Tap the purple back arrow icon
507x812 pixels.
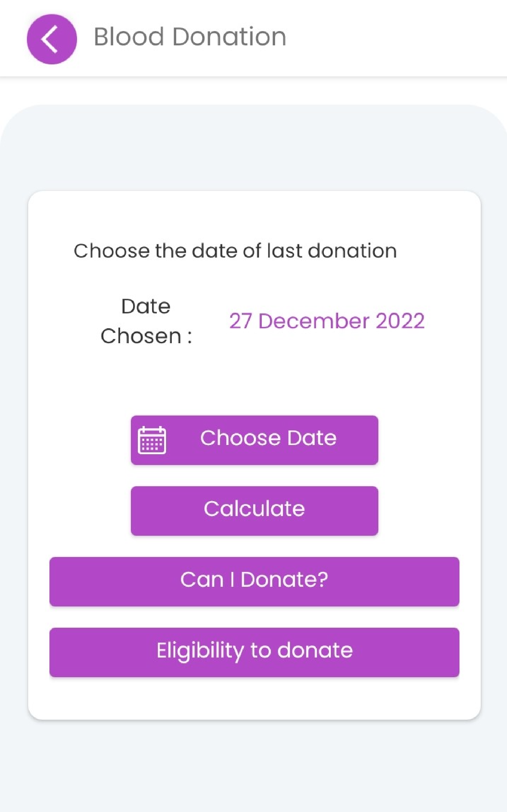tap(52, 39)
